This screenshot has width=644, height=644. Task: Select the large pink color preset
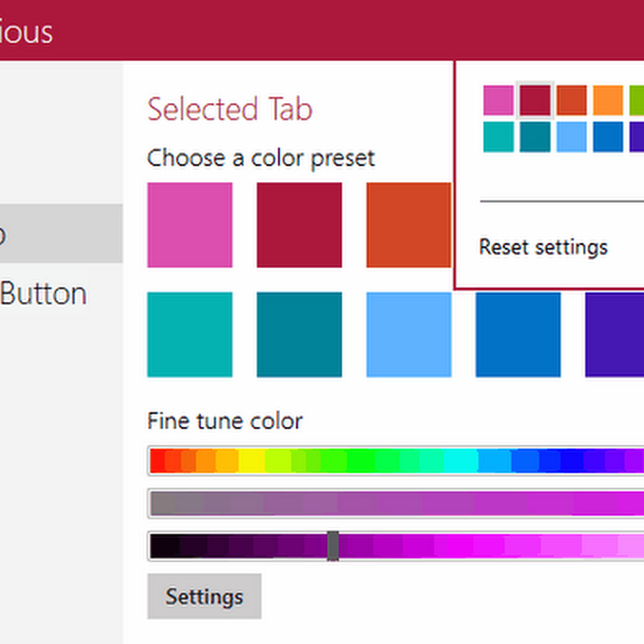point(190,225)
